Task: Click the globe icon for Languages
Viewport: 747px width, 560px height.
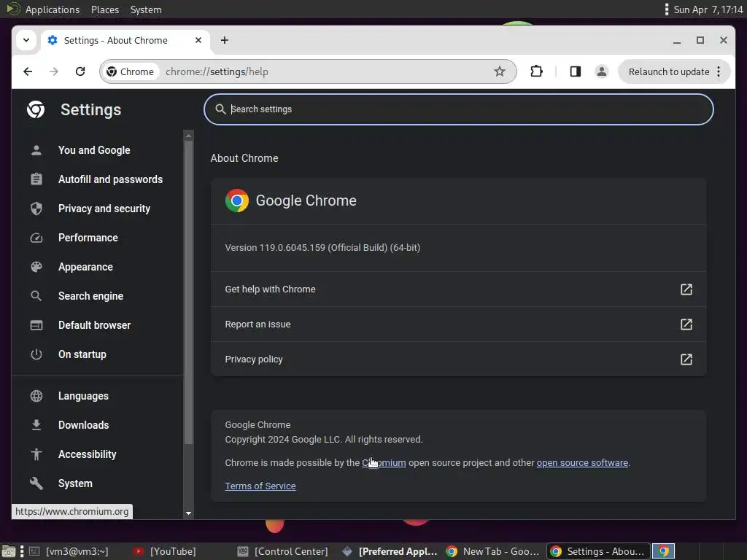Action: [x=36, y=396]
